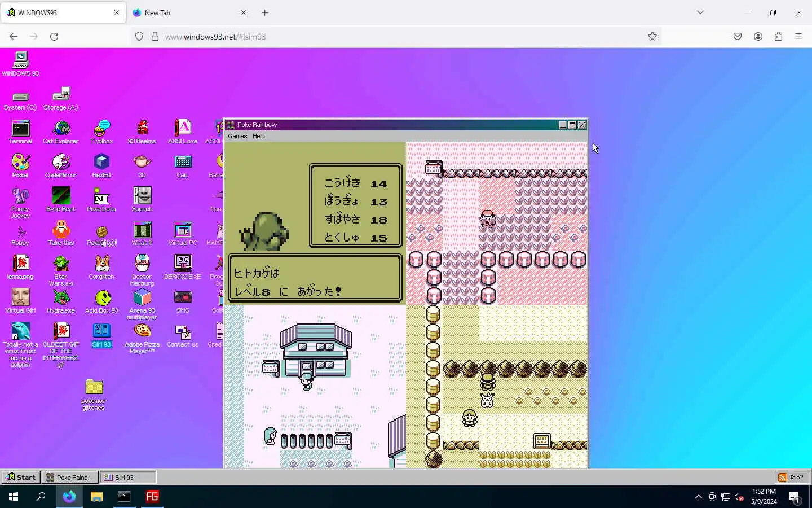Launch Trollbox desktop icon
Screen dimensions: 812x508
point(101,133)
